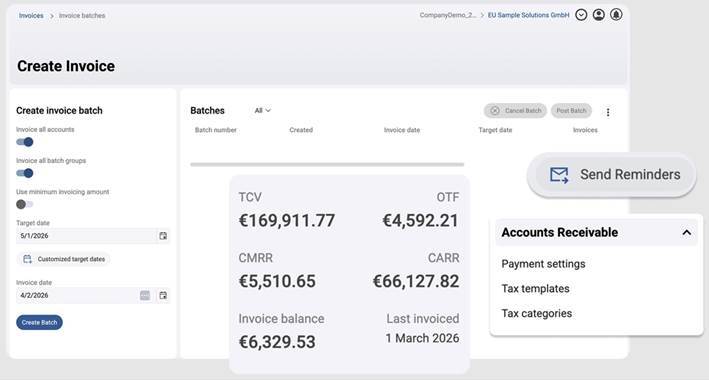Click Customized target dates button

click(x=64, y=259)
